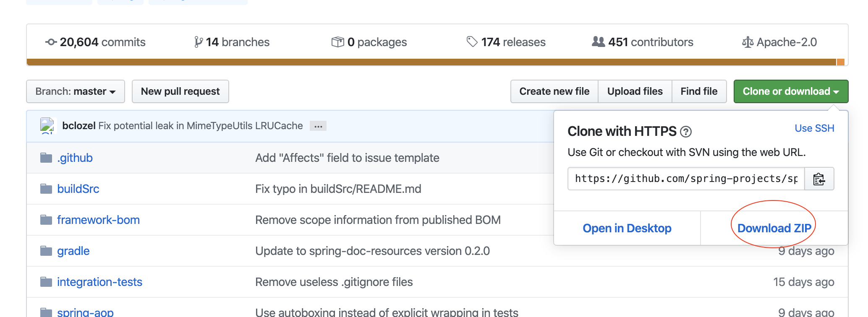
Task: Open the Branch: master dropdown
Action: pos(76,91)
